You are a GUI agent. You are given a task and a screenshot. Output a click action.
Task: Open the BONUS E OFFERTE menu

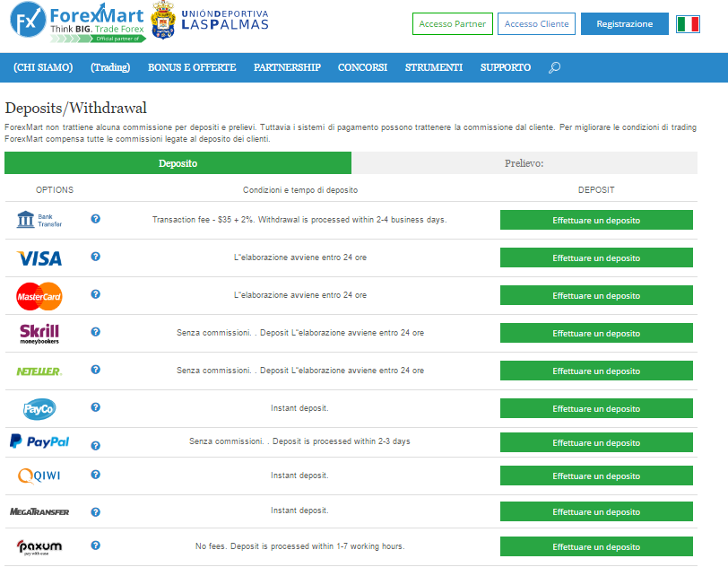[x=192, y=67]
